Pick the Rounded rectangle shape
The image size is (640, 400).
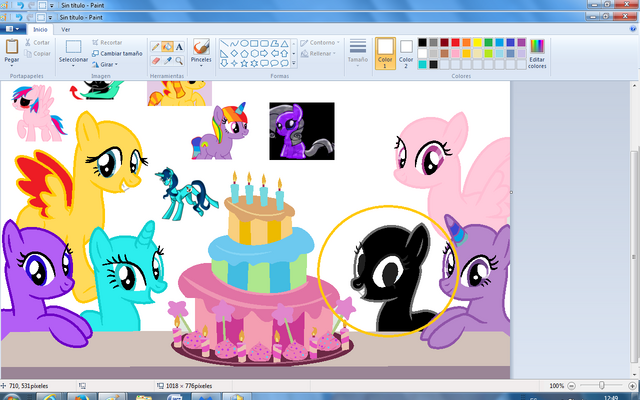pyautogui.click(x=264, y=43)
